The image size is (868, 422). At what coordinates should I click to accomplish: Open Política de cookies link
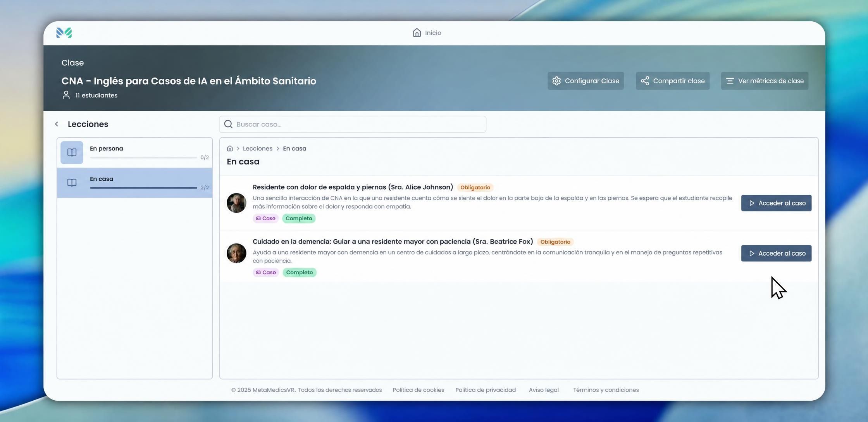coord(418,390)
